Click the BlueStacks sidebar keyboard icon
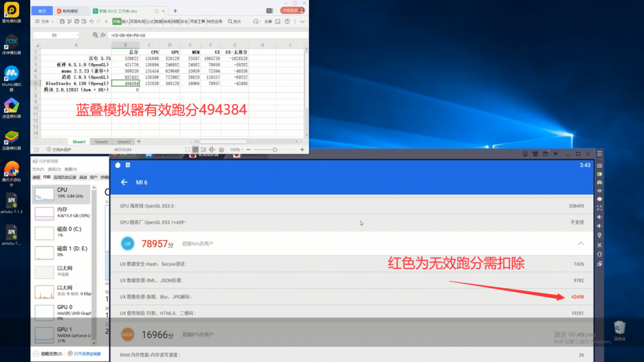The width and height of the screenshot is (644, 362). 599,166
